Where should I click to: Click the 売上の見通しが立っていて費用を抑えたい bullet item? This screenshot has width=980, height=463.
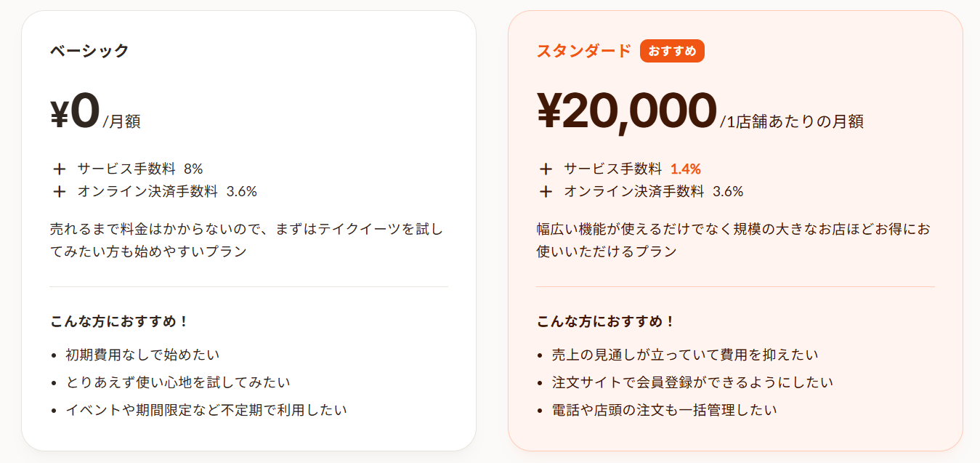[685, 355]
